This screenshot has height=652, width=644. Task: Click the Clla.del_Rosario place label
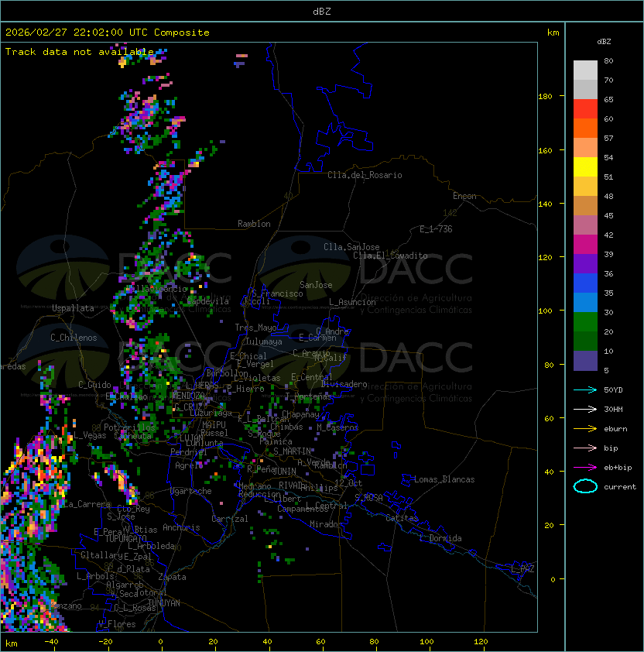365,175
